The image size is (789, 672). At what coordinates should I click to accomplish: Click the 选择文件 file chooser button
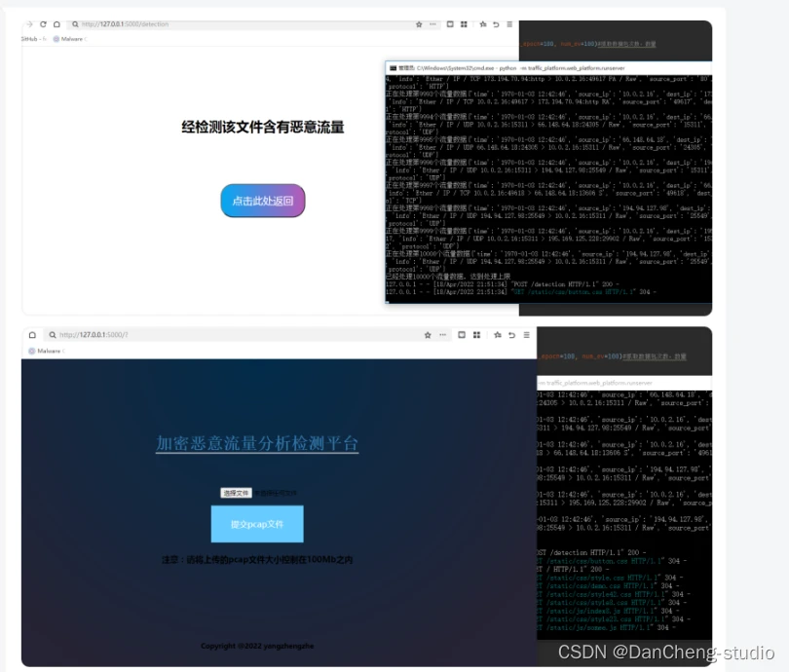(237, 491)
